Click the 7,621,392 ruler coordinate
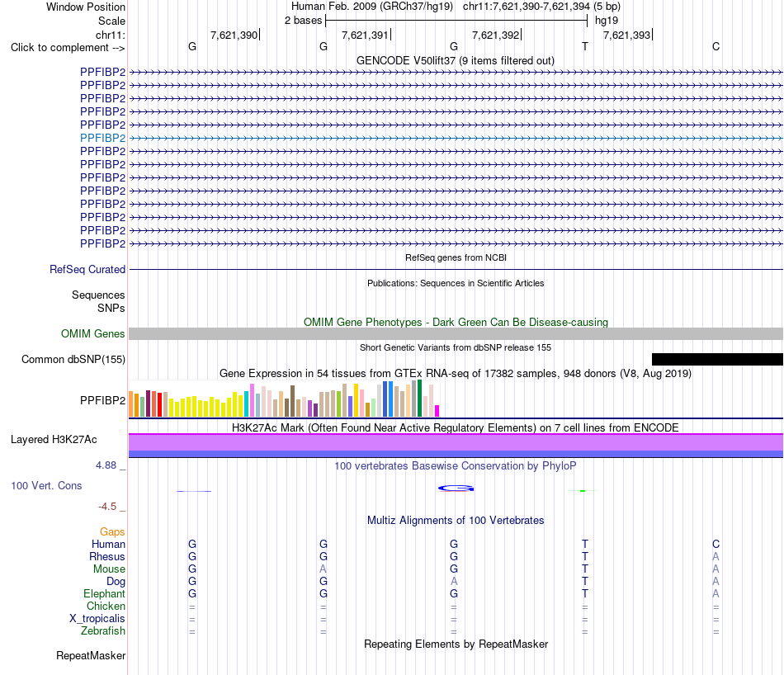 click(495, 35)
